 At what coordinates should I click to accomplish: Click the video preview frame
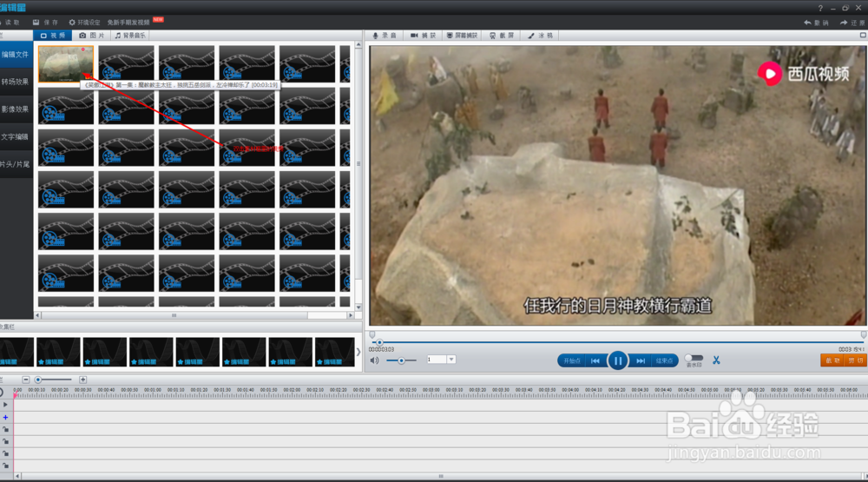[x=618, y=185]
